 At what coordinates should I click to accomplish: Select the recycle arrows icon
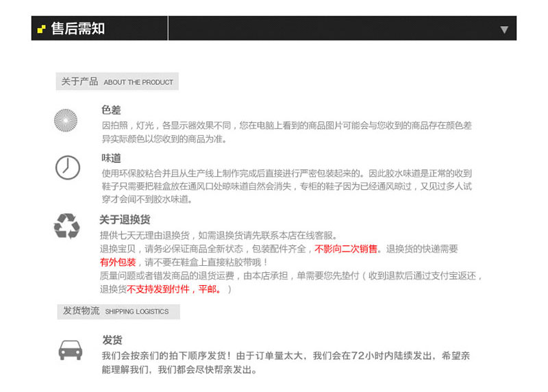click(x=67, y=225)
